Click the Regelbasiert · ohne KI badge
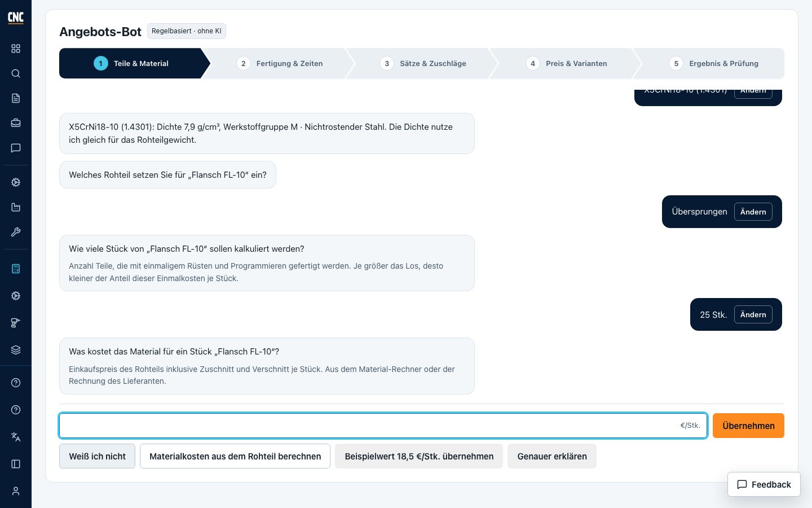Screen dimensions: 812x508 pyautogui.click(x=187, y=31)
